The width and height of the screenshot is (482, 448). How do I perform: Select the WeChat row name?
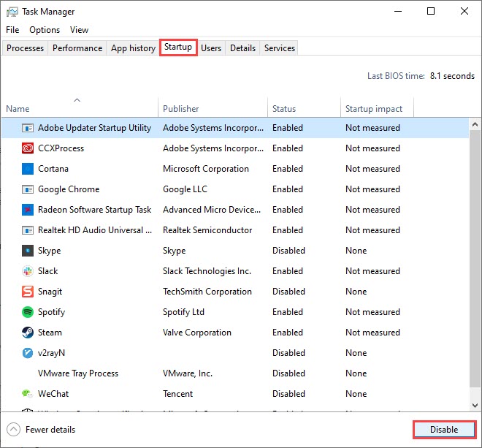coord(53,394)
